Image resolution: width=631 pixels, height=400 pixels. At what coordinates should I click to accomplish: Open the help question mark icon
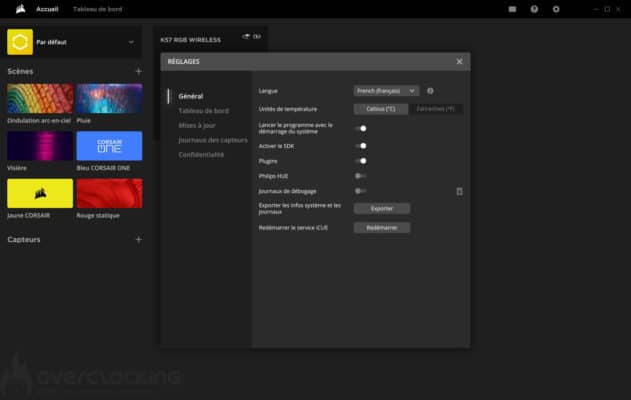(x=534, y=9)
